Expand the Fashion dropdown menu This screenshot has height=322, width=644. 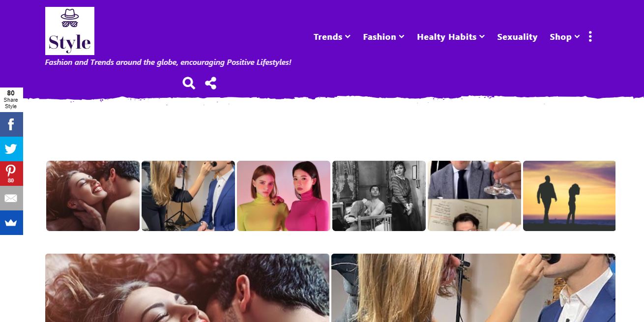point(383,37)
